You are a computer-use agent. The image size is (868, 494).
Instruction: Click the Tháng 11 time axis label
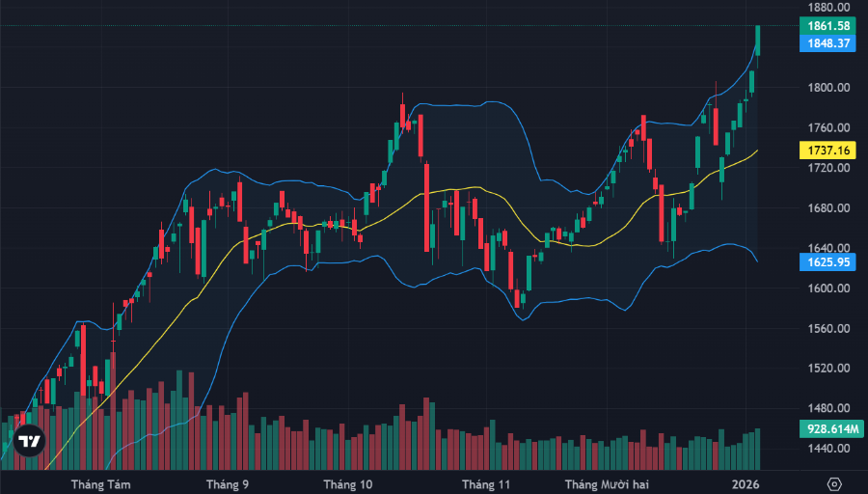click(485, 483)
